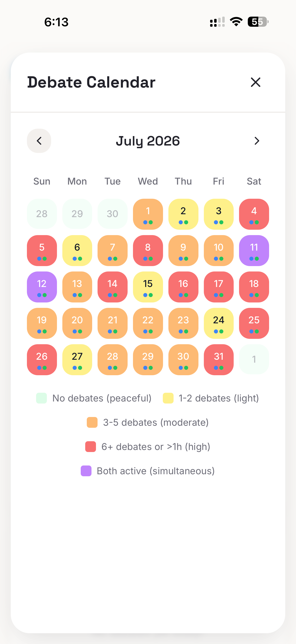Advance to next month with right chevron
The image size is (296, 644).
click(x=257, y=141)
